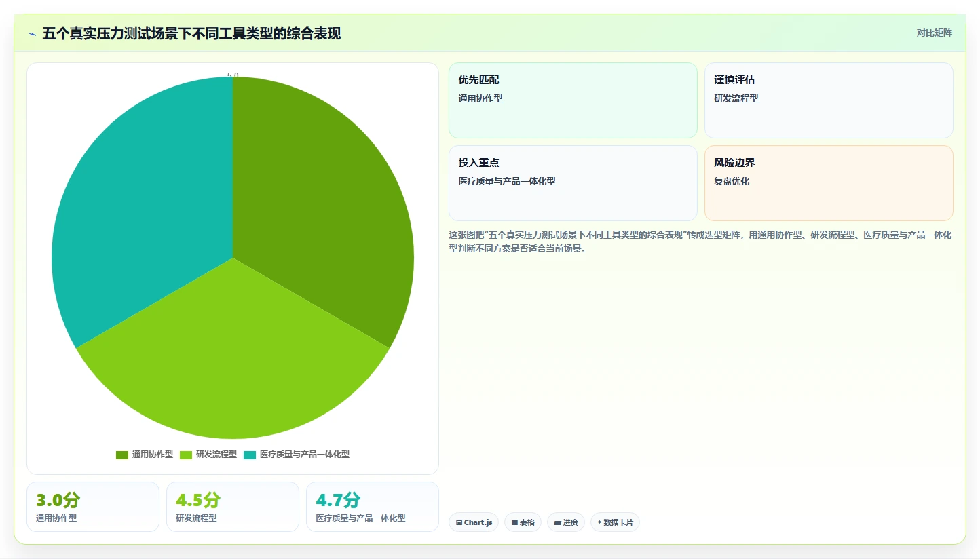980x559 pixels.
Task: Click the Chart.js tag icon
Action: coord(459,522)
